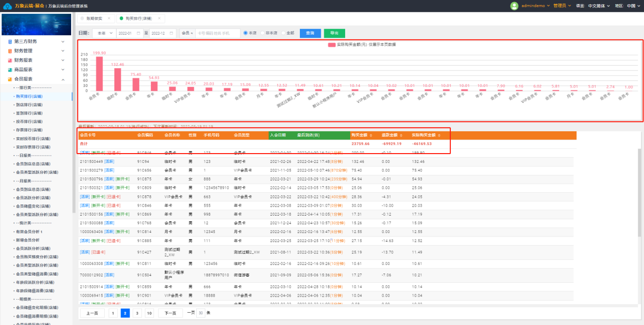
Task: Open the 管理员 role dropdown
Action: pyautogui.click(x=562, y=6)
